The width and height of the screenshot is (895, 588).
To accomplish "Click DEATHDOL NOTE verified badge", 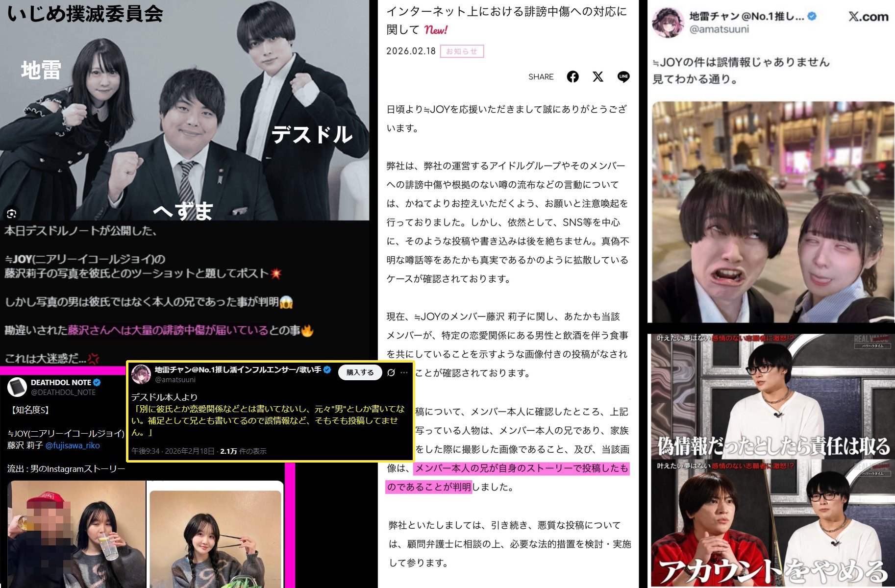I will [97, 382].
